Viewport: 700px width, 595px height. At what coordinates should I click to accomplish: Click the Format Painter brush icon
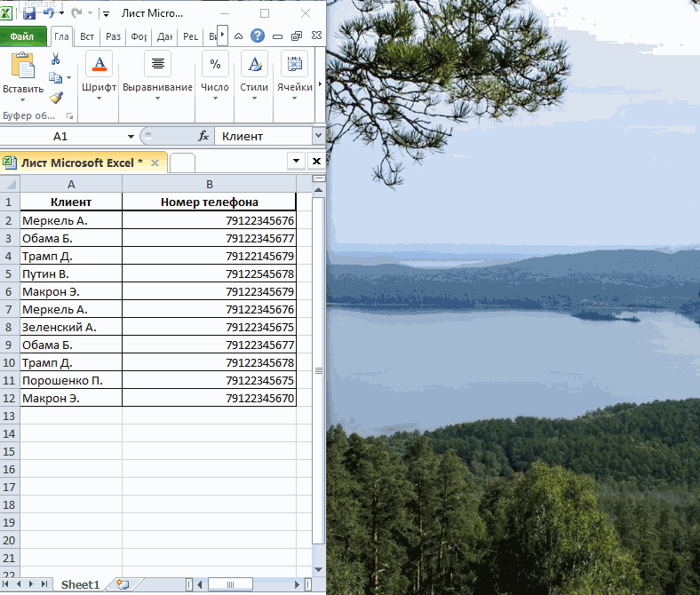[x=56, y=98]
